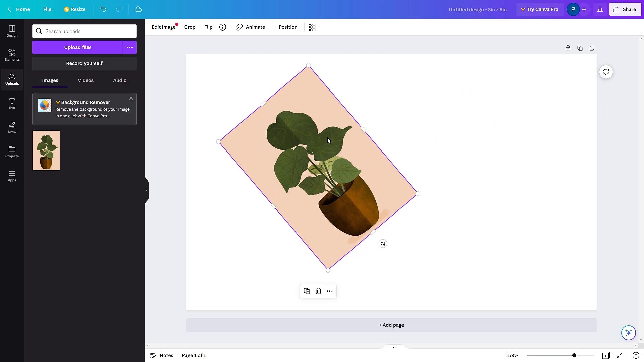Open more options next to Upload files
644x362 pixels.
130,47
